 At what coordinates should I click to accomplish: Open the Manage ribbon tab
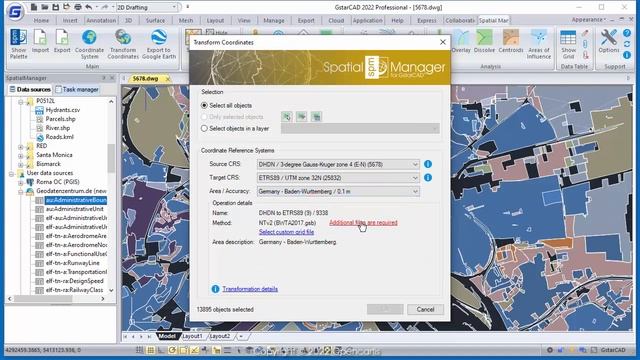click(x=273, y=20)
